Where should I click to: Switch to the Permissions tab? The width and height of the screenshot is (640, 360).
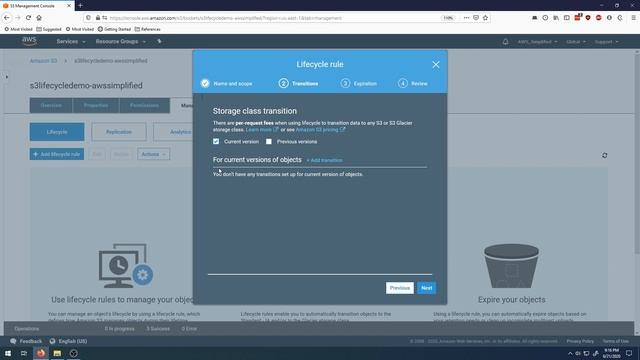(x=144, y=105)
